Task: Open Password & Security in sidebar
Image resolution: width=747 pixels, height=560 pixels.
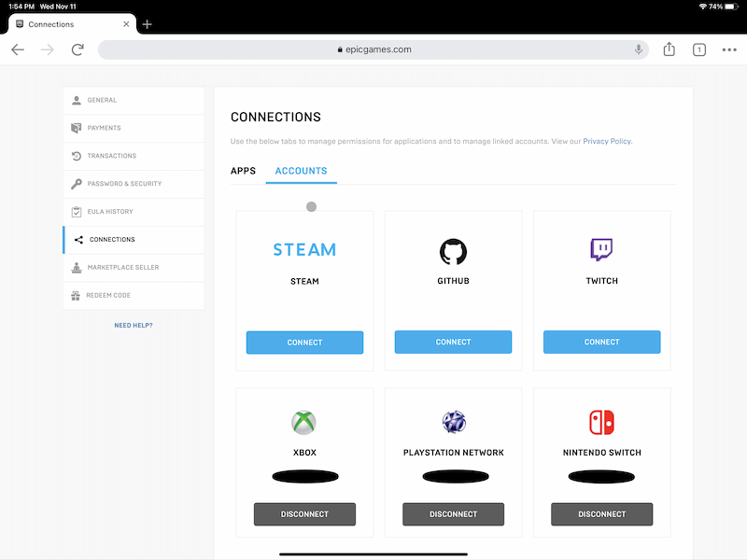Action: tap(124, 184)
